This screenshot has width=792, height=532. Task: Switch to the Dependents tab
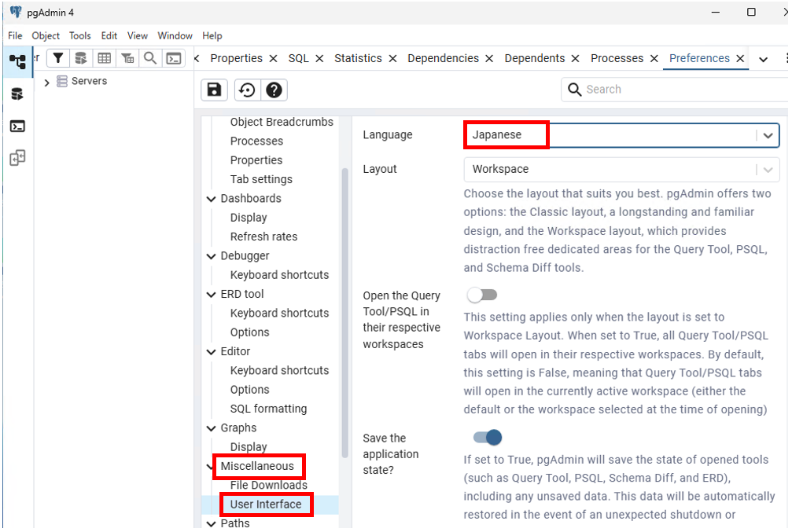click(534, 59)
